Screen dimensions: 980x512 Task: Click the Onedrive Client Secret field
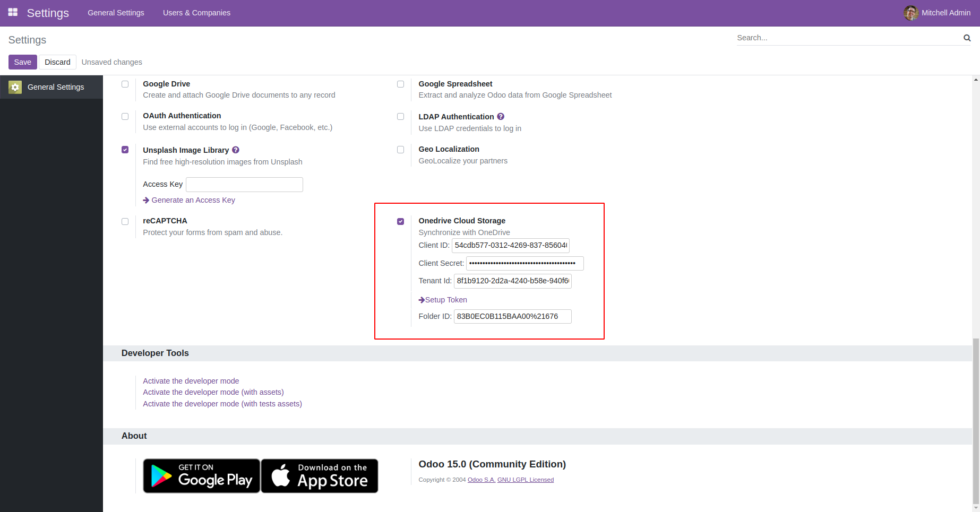pos(525,263)
